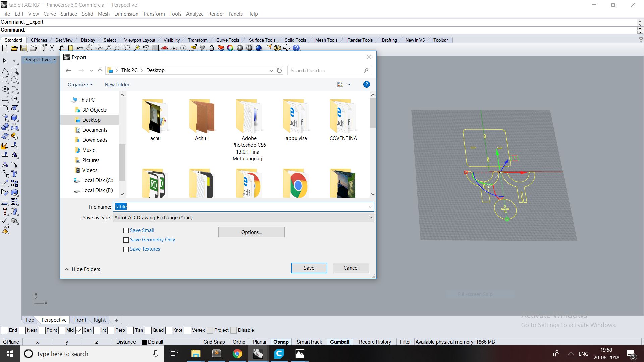Screen dimensions: 644x362
Task: Select the Mesh Tools ribbon tab
Action: [326, 40]
